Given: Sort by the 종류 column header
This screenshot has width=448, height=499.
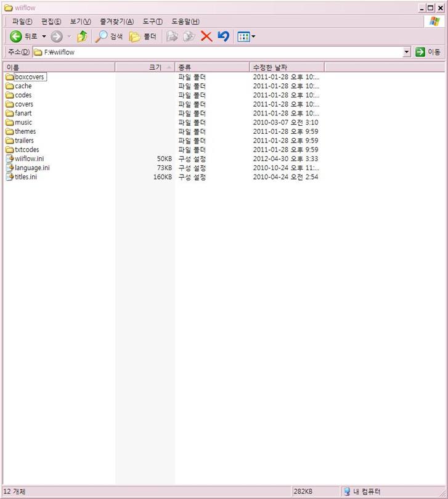Looking at the screenshot, I should [212, 67].
